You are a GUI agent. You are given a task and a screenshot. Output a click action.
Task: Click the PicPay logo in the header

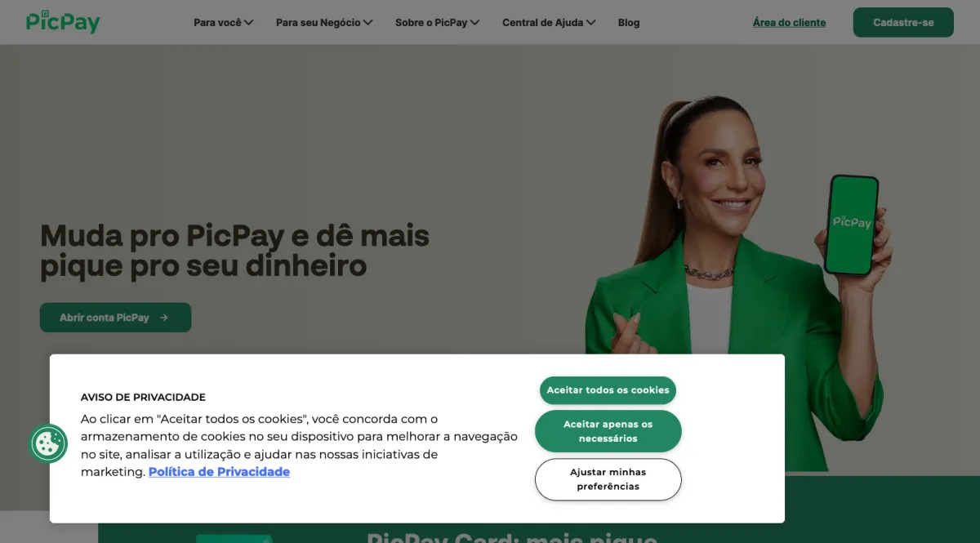pyautogui.click(x=63, y=22)
